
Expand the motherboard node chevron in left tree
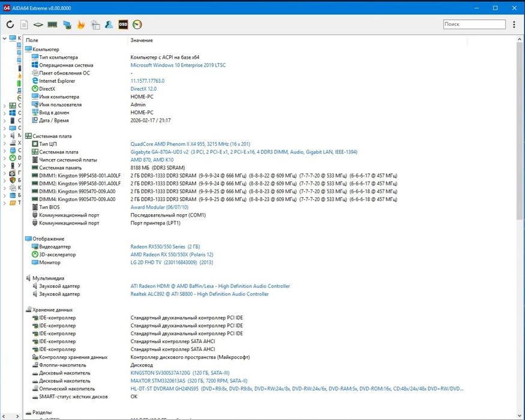click(x=4, y=106)
